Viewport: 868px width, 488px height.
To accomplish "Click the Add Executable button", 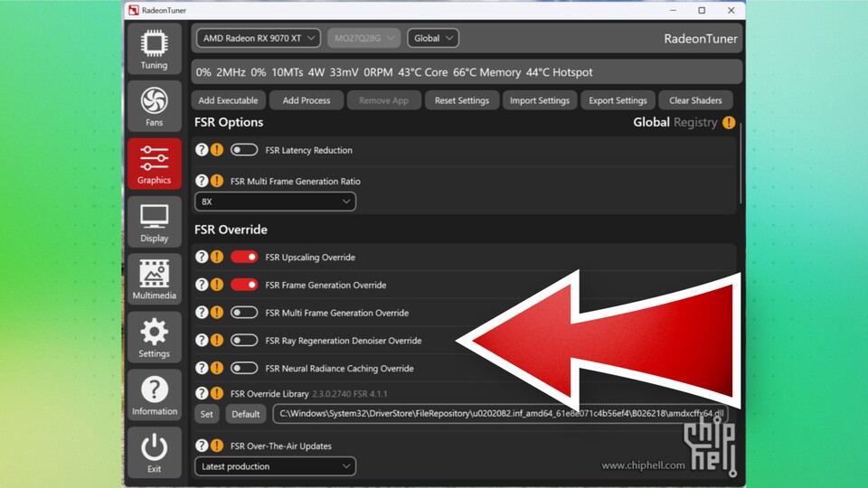I will point(228,100).
